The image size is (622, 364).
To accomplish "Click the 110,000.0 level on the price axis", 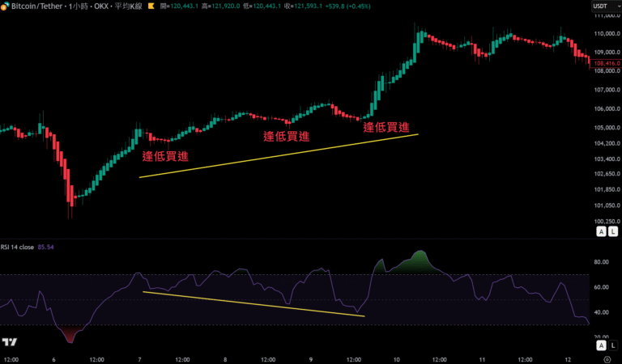I will [605, 34].
